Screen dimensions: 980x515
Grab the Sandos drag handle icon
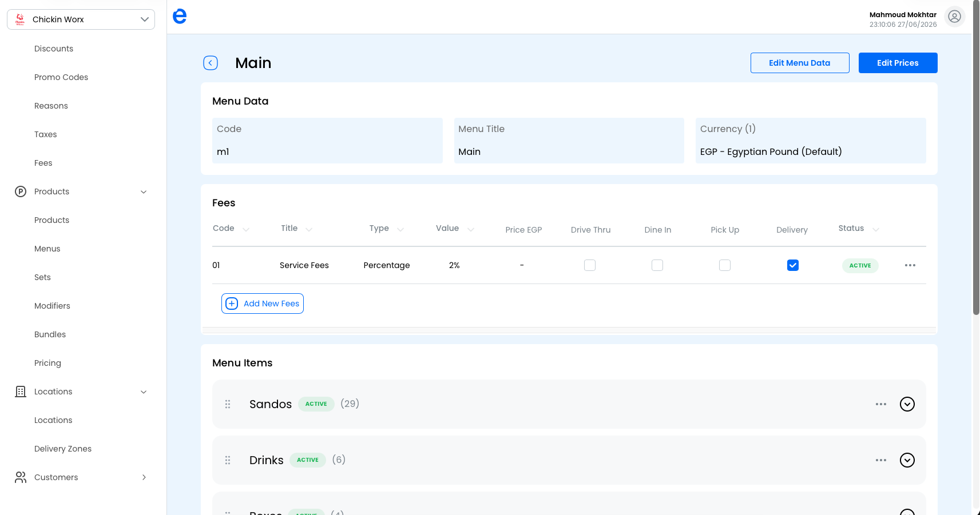tap(228, 404)
